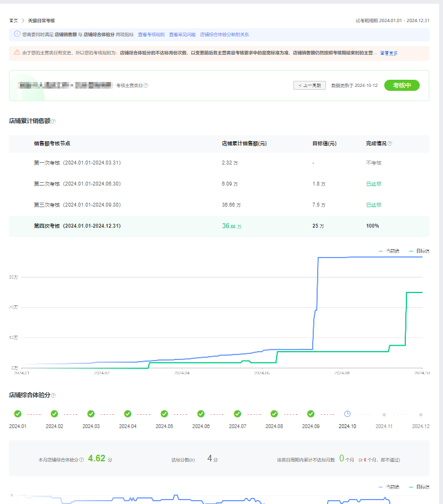Expand the warning notice via 查看更多
The image size is (443, 504).
point(388,53)
